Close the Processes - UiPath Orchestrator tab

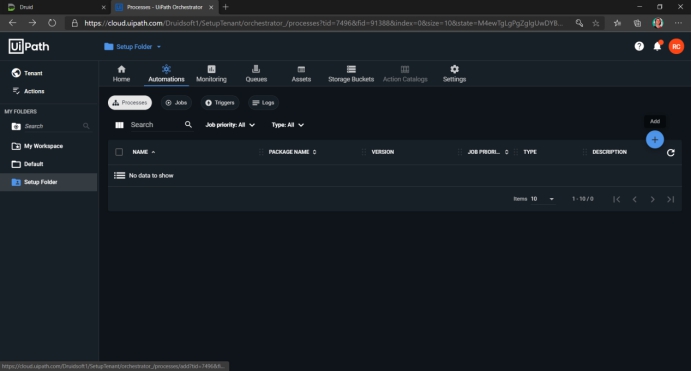(x=211, y=7)
